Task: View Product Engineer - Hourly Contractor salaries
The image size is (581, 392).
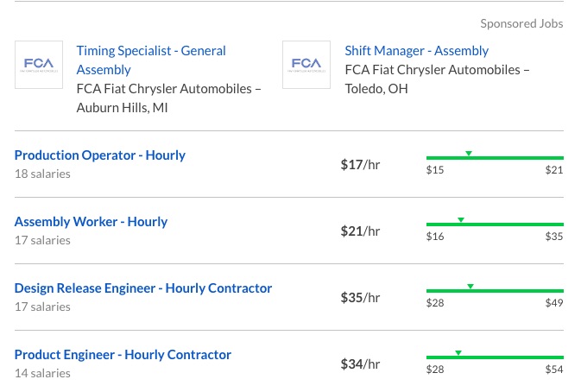Action: (x=123, y=355)
